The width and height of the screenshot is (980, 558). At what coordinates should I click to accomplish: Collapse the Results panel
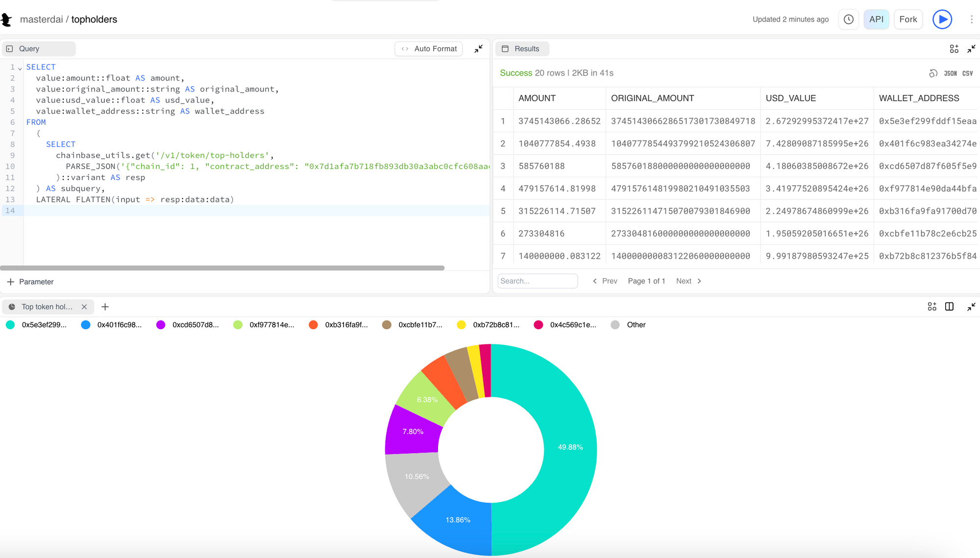[971, 49]
